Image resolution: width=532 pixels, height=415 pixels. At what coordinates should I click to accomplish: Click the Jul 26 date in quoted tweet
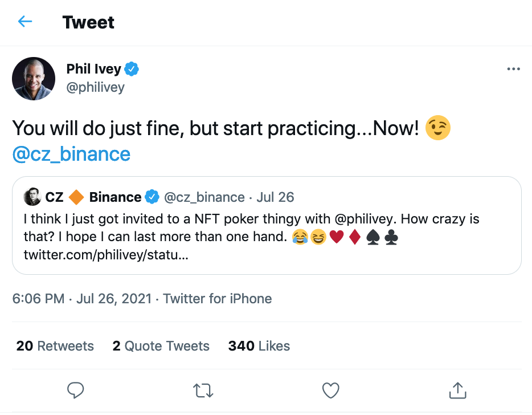(x=275, y=197)
